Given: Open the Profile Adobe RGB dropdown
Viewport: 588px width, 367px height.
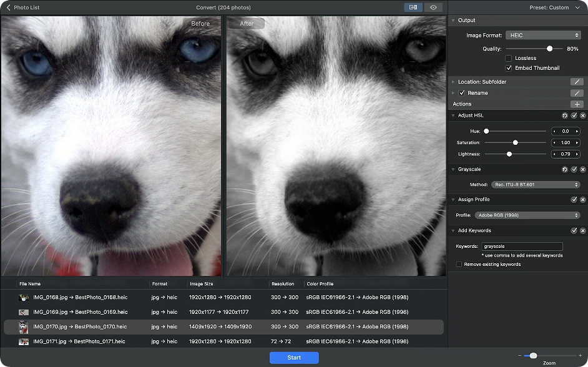Looking at the screenshot, I should [x=527, y=215].
